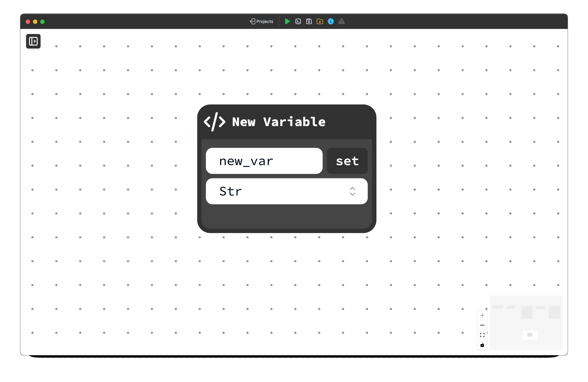Toggle the sidebar panel button
Screen dimensions: 588x382
click(33, 41)
